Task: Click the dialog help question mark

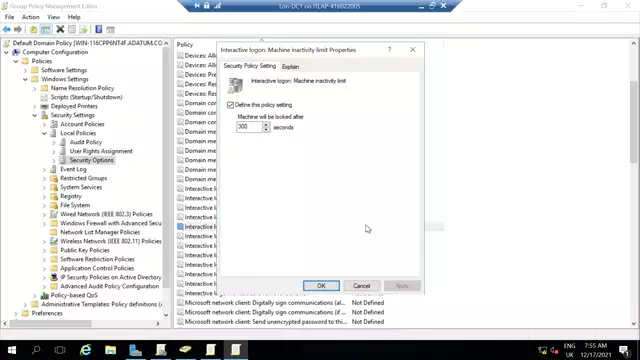Action: click(389, 49)
